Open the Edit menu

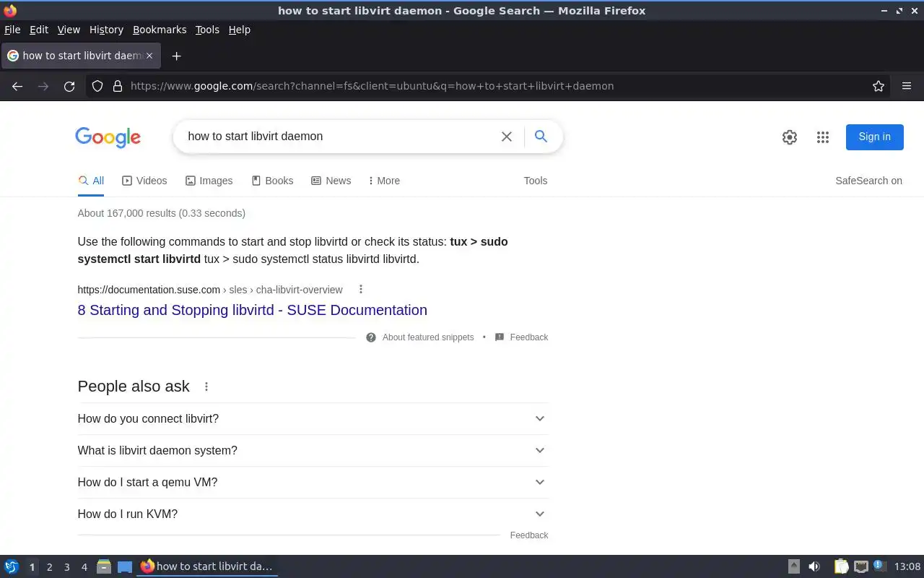pos(39,30)
